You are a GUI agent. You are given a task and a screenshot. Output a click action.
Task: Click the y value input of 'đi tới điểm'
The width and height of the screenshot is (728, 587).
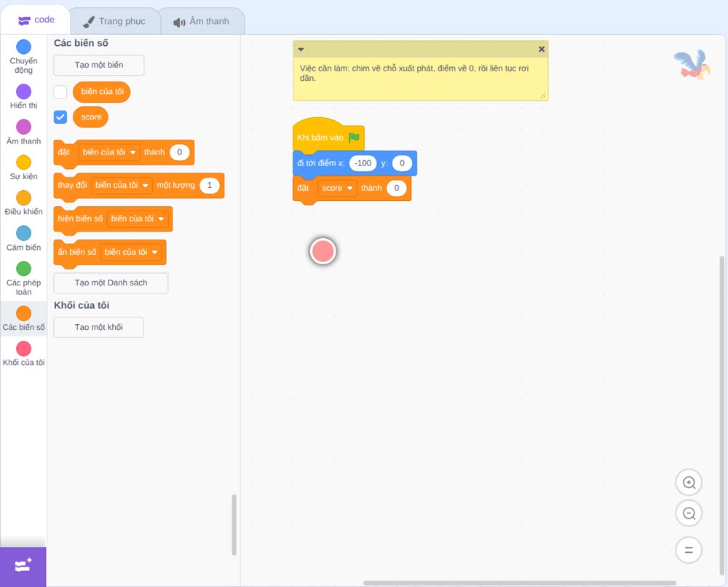[x=402, y=163]
